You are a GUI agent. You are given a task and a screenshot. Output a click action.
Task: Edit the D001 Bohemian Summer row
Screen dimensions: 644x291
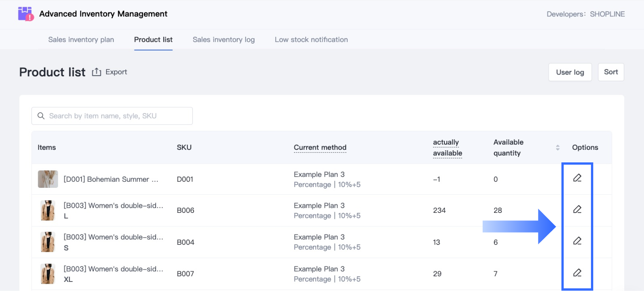tap(577, 178)
